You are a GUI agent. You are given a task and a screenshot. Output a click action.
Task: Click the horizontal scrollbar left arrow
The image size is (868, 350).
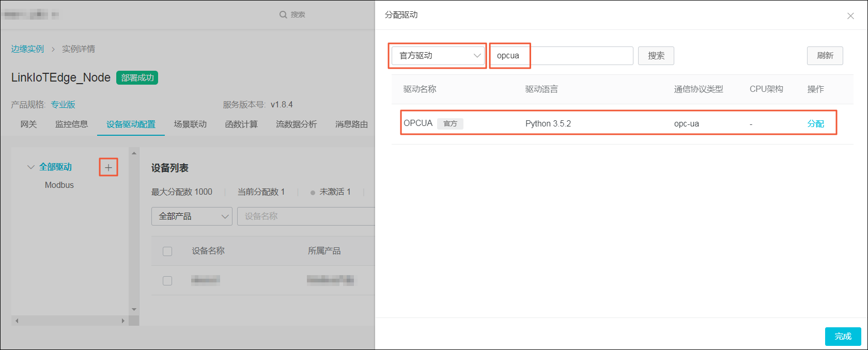(17, 321)
